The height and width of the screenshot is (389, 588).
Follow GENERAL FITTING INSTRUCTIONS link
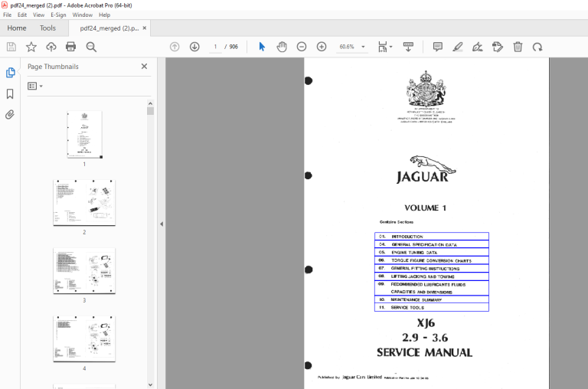[x=432, y=268]
